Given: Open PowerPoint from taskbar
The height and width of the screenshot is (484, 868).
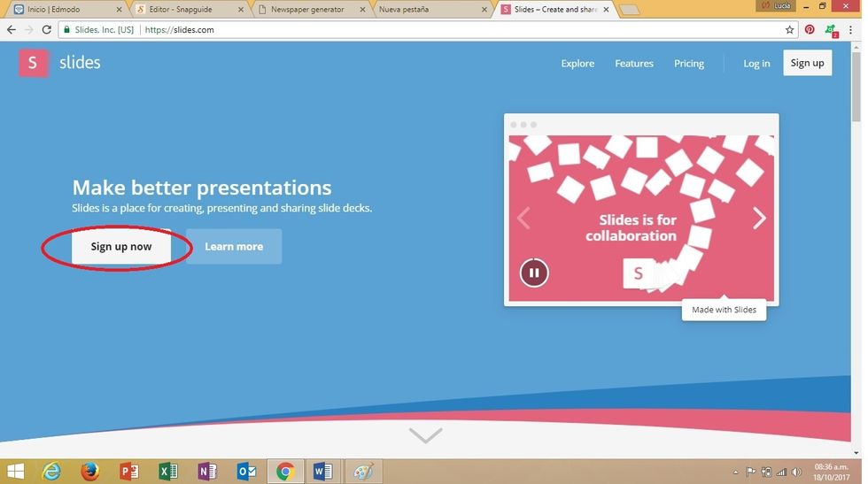Looking at the screenshot, I should pos(129,472).
